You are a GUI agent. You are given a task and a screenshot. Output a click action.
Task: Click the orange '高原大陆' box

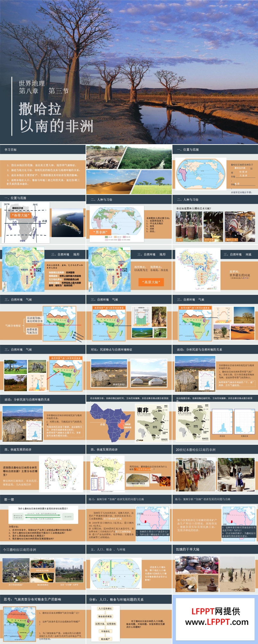151,282
